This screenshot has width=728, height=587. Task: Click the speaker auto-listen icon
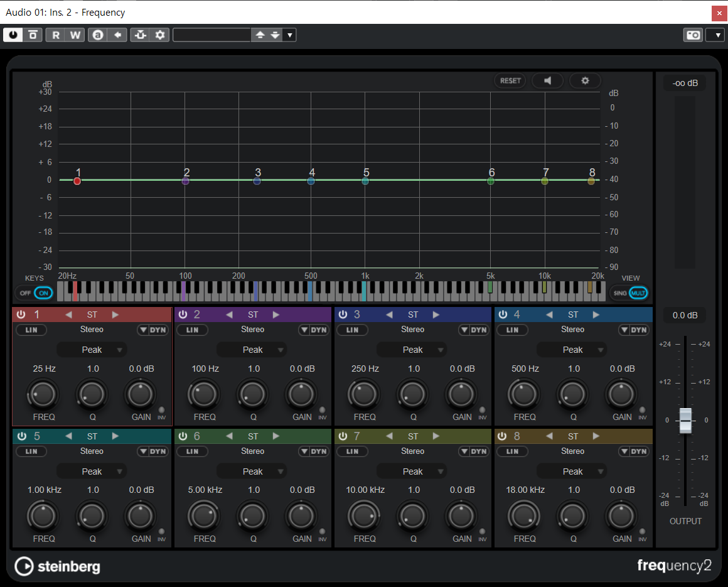[548, 81]
